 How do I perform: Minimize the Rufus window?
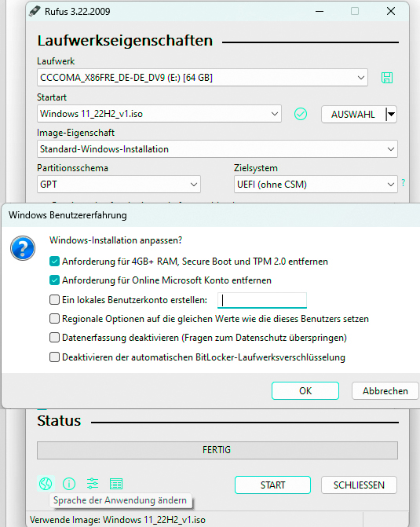320,11
